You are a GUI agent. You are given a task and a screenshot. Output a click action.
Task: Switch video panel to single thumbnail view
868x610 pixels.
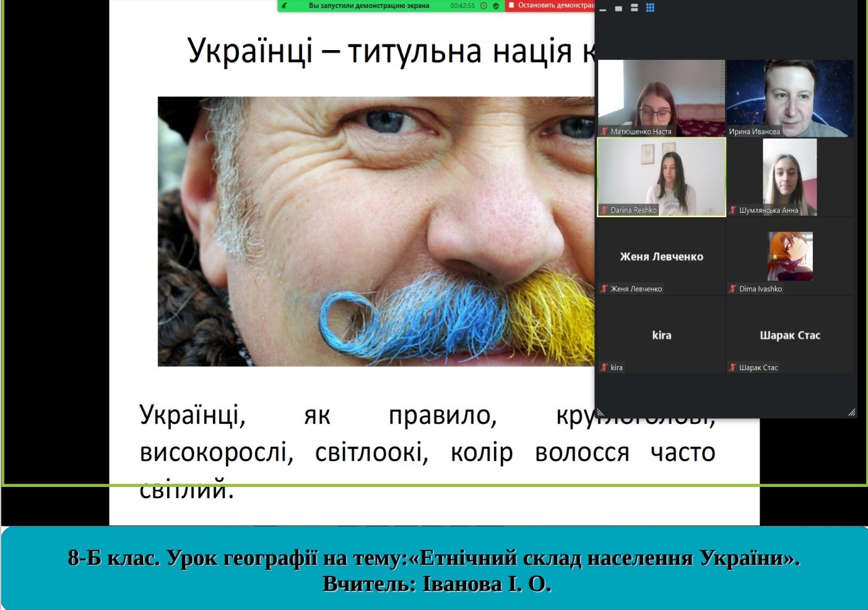pyautogui.click(x=618, y=9)
